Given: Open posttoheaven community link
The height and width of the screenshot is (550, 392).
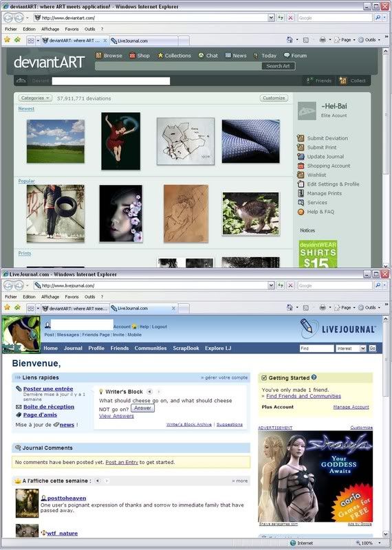Looking at the screenshot, I should click(x=67, y=498).
